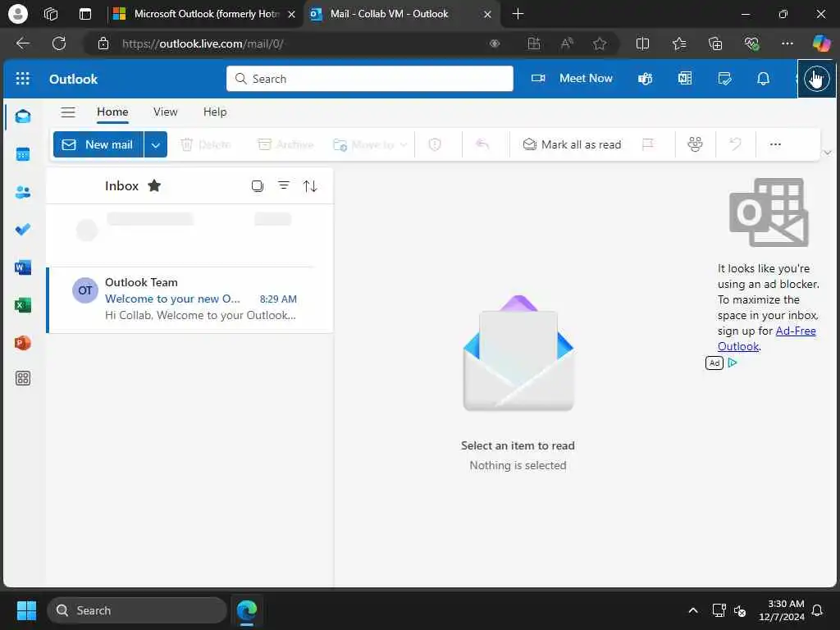Expand the ribbon chevron at right edge

point(828,153)
